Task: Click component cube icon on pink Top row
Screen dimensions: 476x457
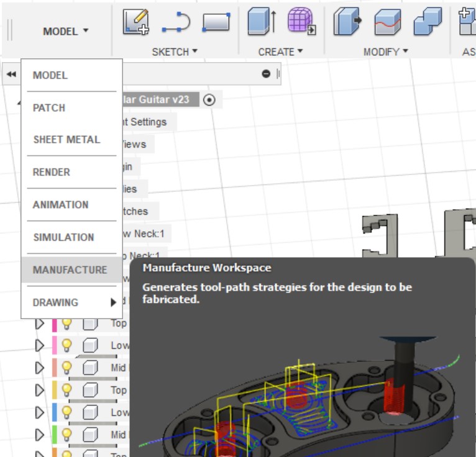Action: click(90, 324)
